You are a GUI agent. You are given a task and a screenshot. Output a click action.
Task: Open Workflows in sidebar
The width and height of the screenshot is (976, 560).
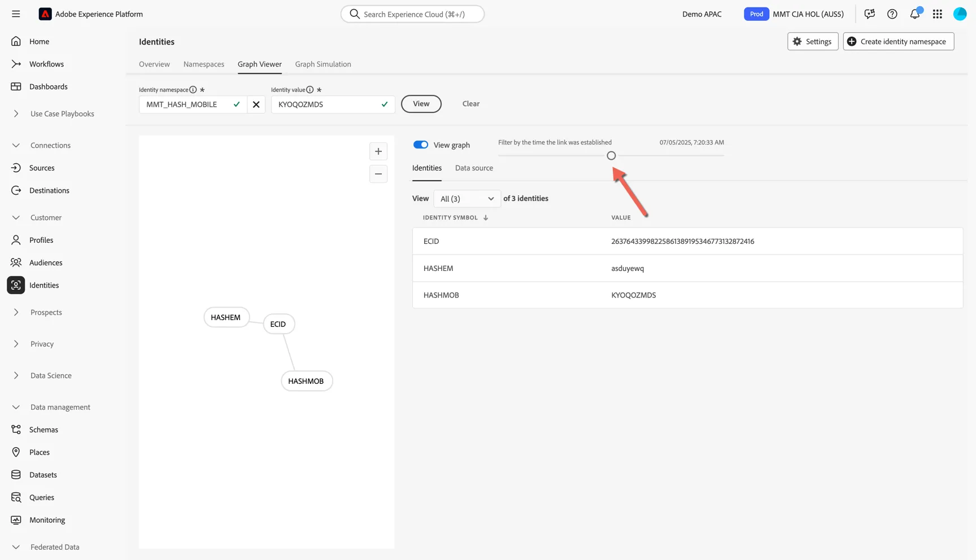click(46, 64)
